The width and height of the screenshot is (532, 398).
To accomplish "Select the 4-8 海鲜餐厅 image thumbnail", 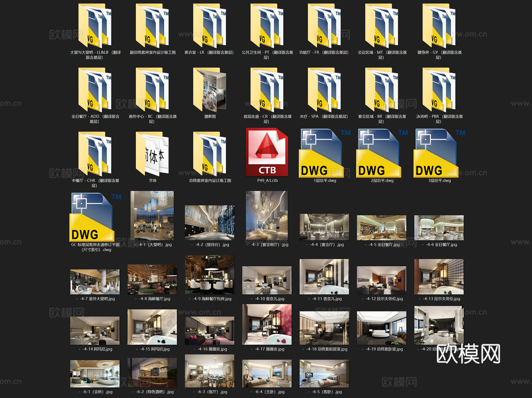I will pyautogui.click(x=152, y=280).
